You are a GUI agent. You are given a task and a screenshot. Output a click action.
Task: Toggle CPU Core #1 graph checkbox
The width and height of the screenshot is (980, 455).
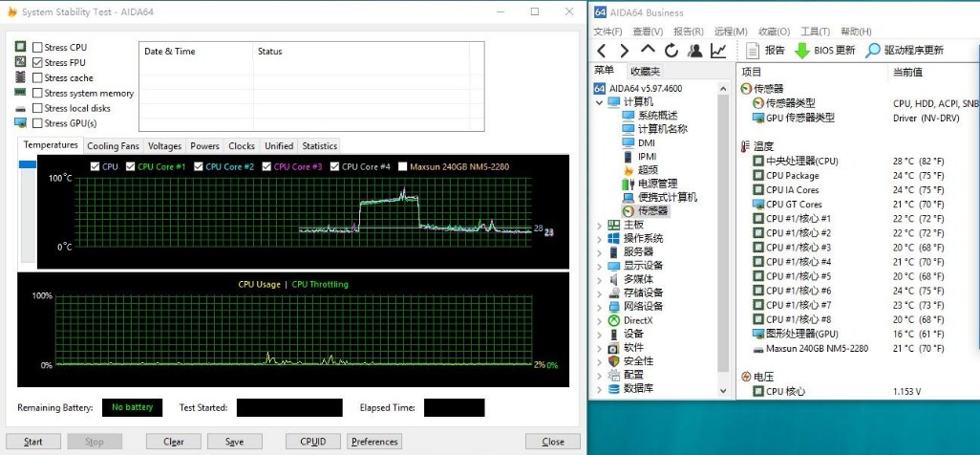click(x=131, y=166)
